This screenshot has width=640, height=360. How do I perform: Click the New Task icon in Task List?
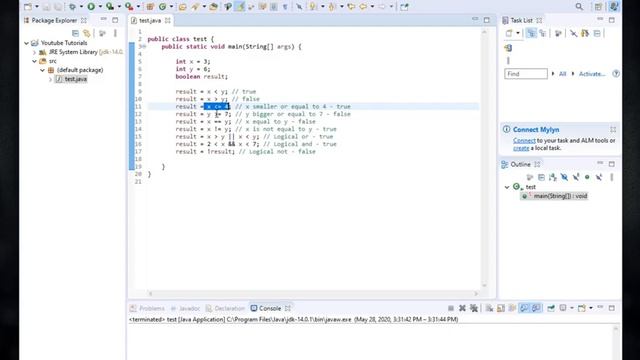tap(509, 33)
